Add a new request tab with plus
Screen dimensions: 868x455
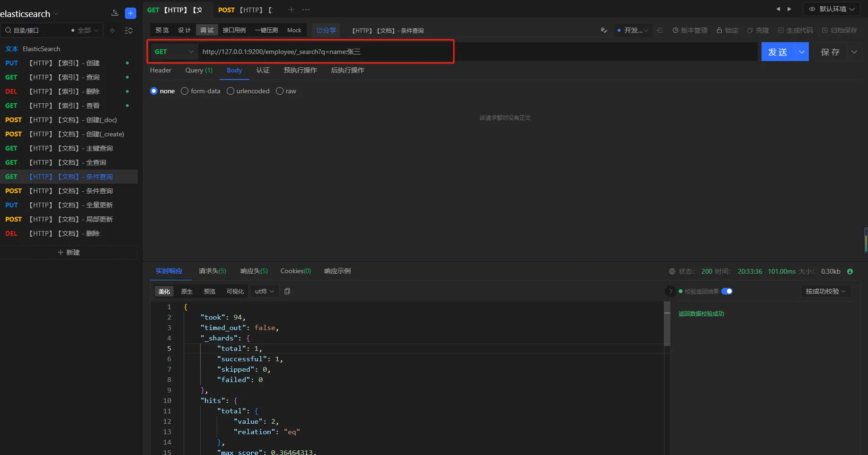(x=291, y=10)
